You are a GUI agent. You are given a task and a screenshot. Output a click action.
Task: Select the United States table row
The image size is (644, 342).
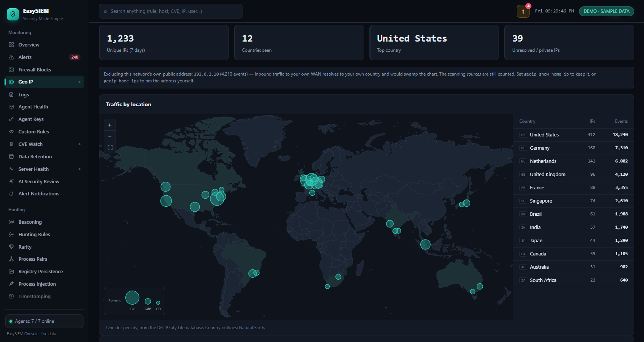click(x=573, y=135)
